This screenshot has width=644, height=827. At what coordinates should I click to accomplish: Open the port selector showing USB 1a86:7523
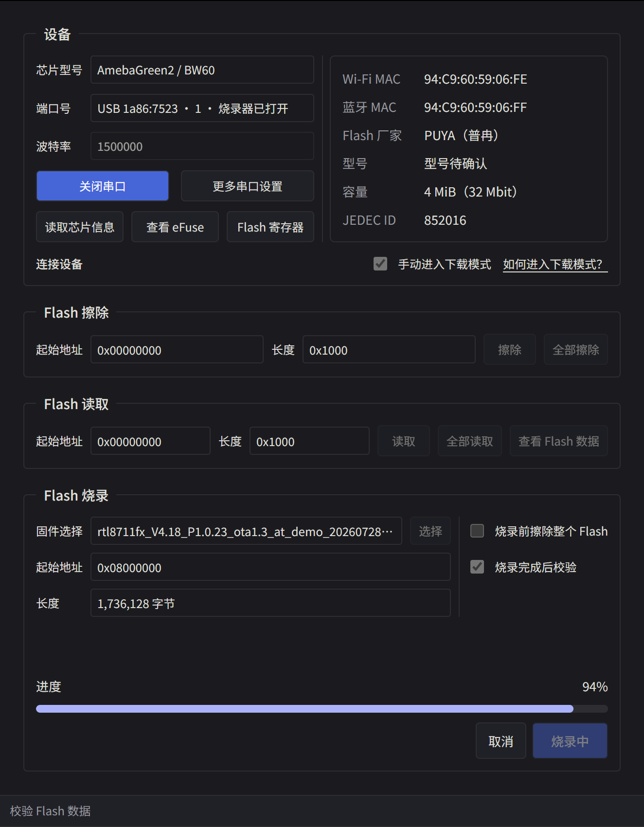(202, 108)
